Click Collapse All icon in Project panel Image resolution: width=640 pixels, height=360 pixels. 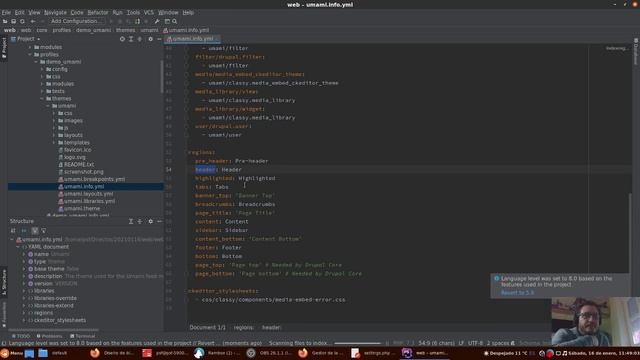tap(140, 39)
